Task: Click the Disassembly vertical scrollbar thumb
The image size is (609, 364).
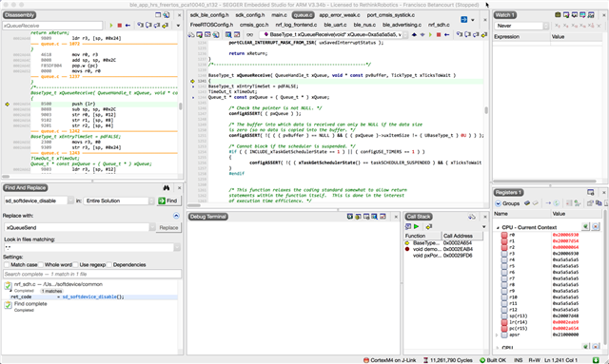Action: 180,105
